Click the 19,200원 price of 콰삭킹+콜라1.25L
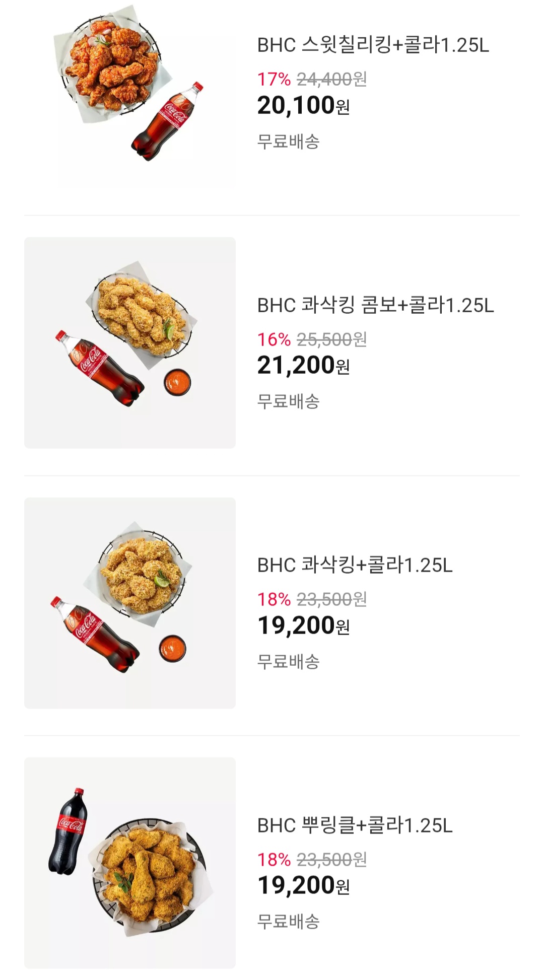Image resolution: width=544 pixels, height=980 pixels. (x=303, y=626)
